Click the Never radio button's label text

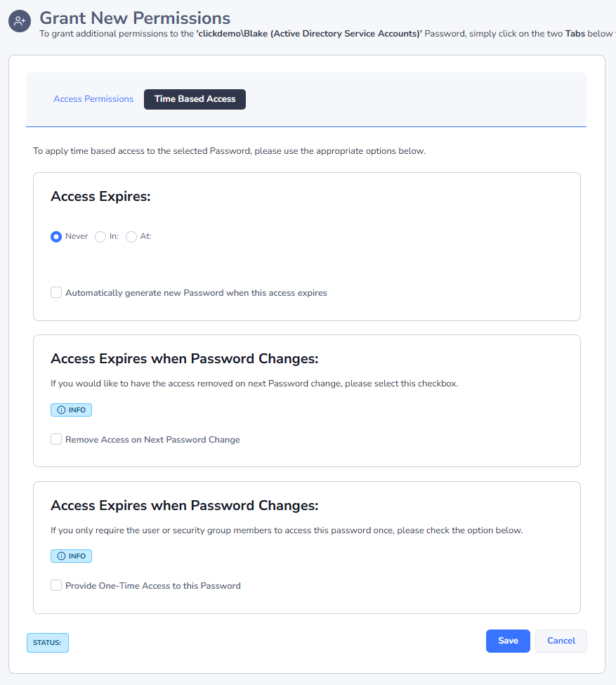point(77,236)
